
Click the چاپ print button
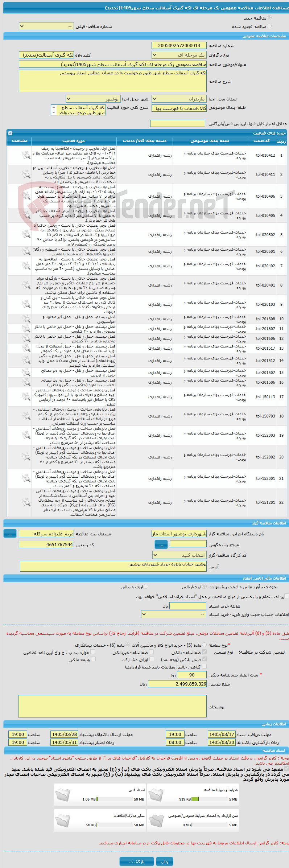165,861
